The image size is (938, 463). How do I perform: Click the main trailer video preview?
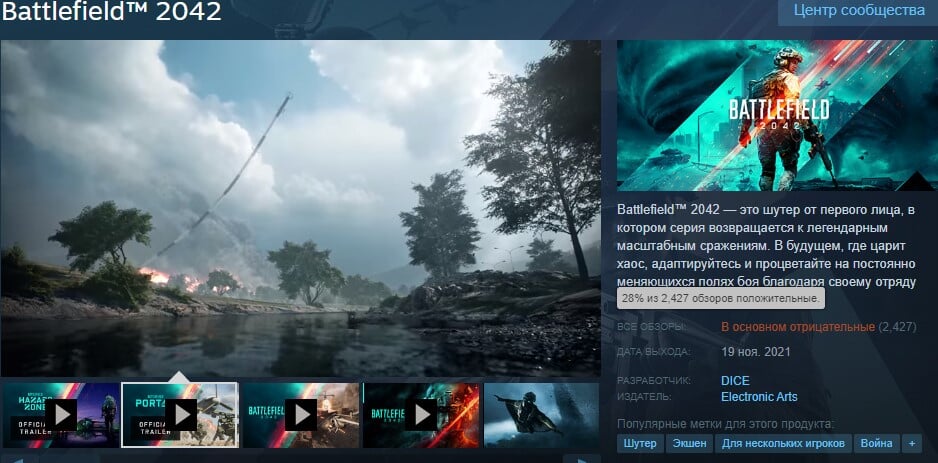tap(300, 208)
